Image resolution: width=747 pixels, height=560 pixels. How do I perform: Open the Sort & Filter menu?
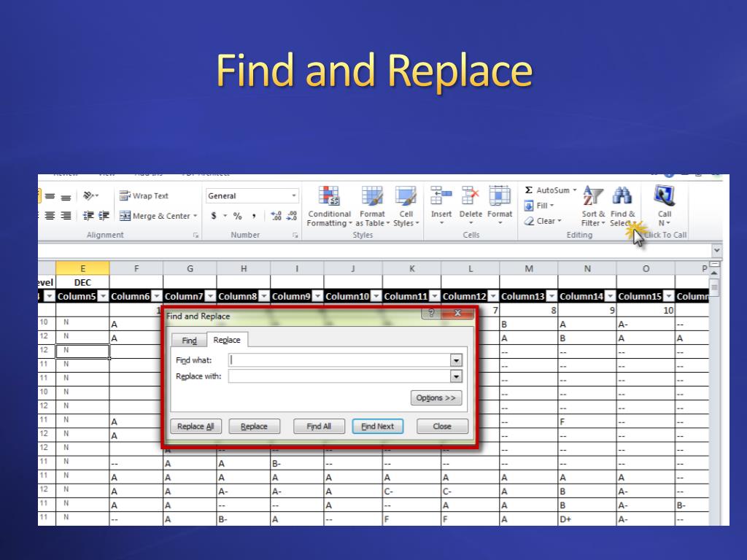click(x=593, y=206)
